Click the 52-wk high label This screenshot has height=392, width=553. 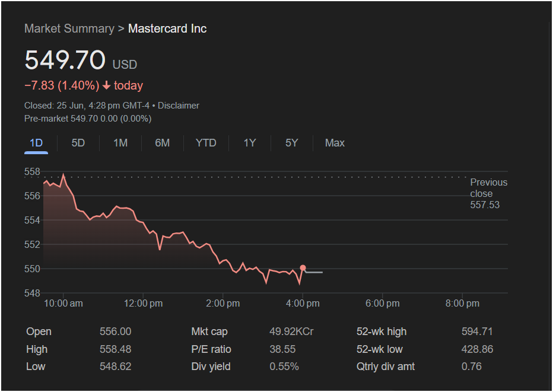coord(382,332)
